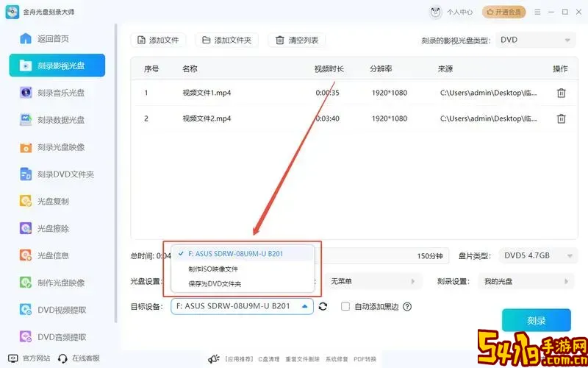Viewport: 588px width, 368px height.
Task: Click the 添加文件 button
Action: point(158,40)
